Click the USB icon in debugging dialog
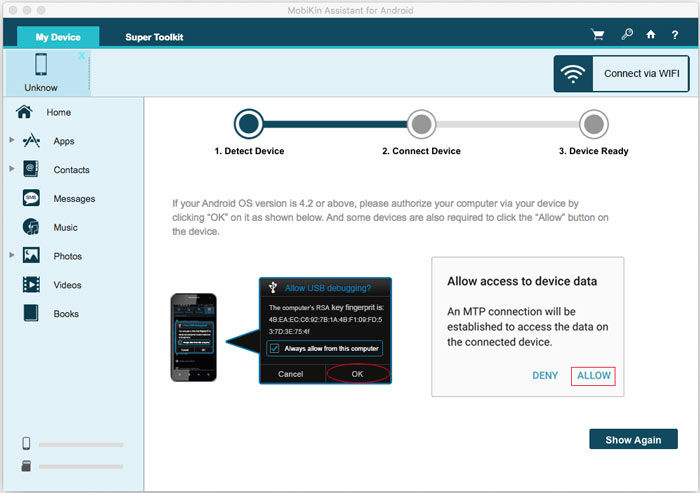The image size is (700, 493). [273, 288]
